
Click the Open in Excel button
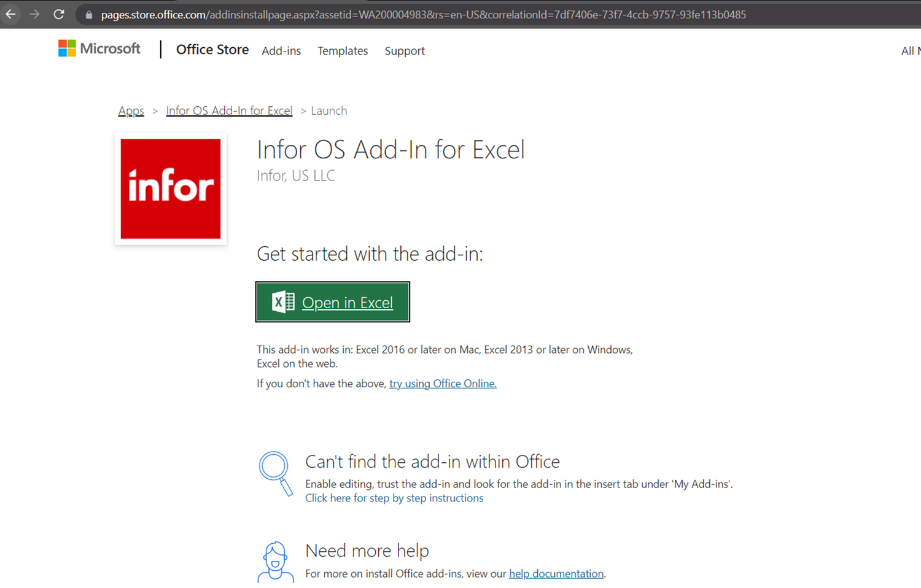[333, 301]
